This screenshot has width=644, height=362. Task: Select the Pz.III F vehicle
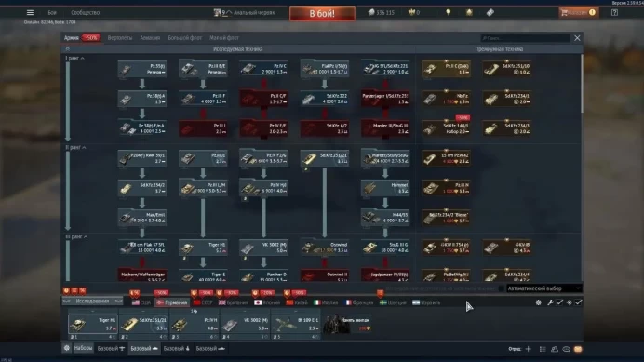point(203,99)
